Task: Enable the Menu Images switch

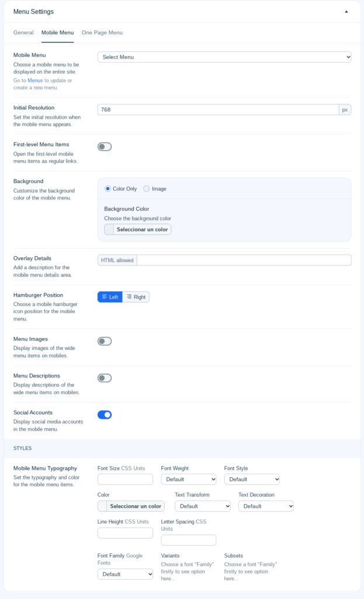Action: click(x=105, y=341)
